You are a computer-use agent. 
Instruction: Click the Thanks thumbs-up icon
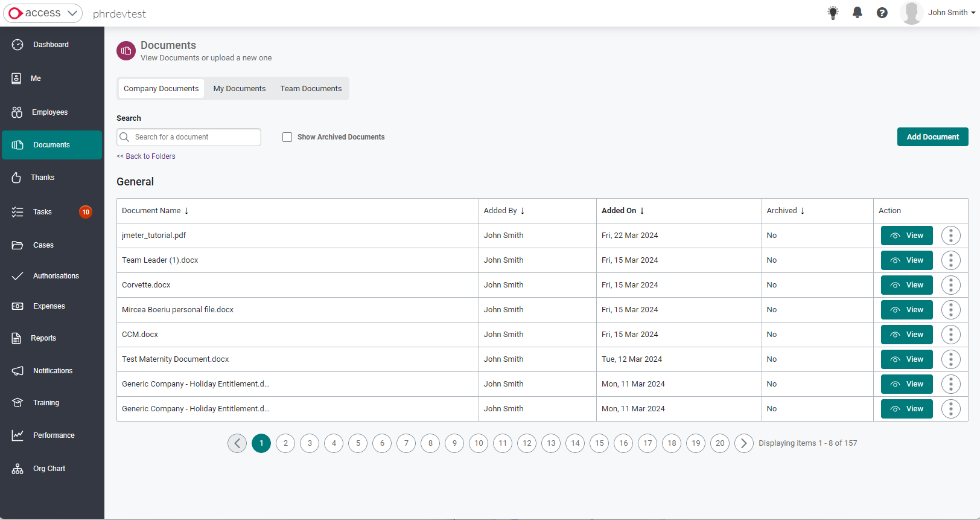(16, 178)
